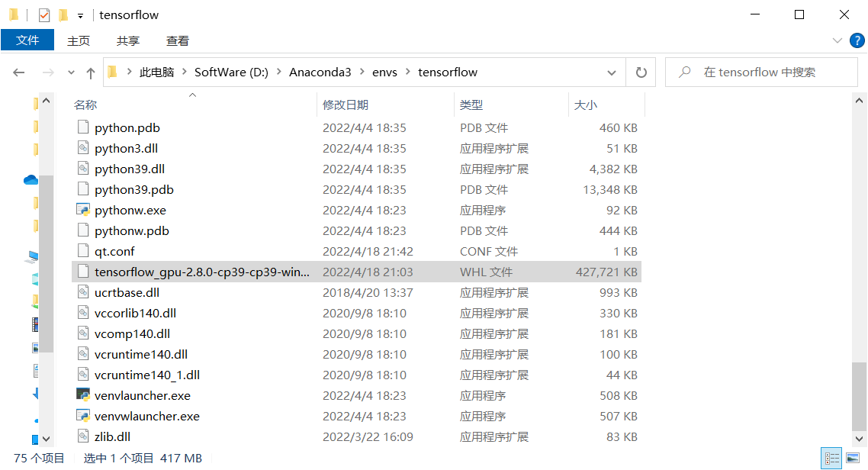
Task: Select the venvwlauncher.exe file name
Action: pyautogui.click(x=147, y=417)
